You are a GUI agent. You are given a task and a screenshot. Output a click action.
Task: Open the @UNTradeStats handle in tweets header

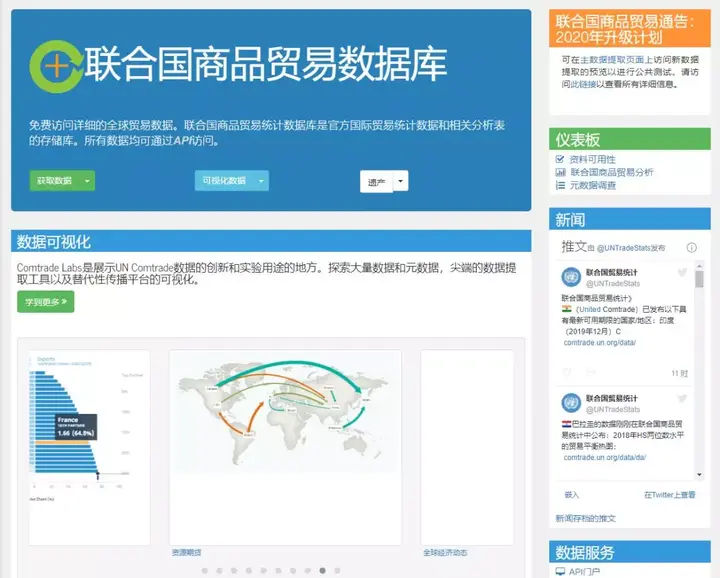pyautogui.click(x=624, y=248)
